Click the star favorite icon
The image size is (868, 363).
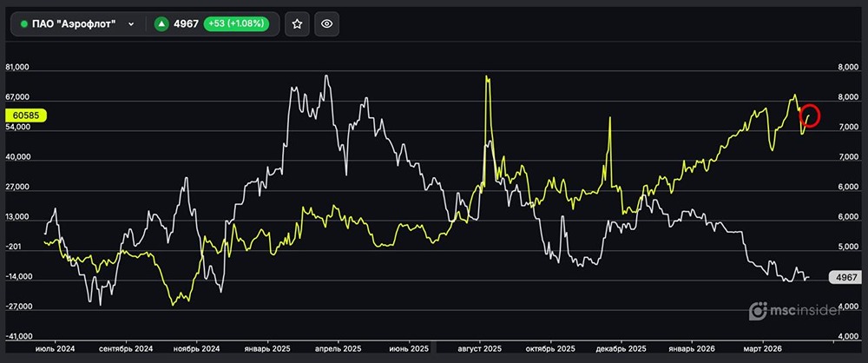[x=297, y=24]
